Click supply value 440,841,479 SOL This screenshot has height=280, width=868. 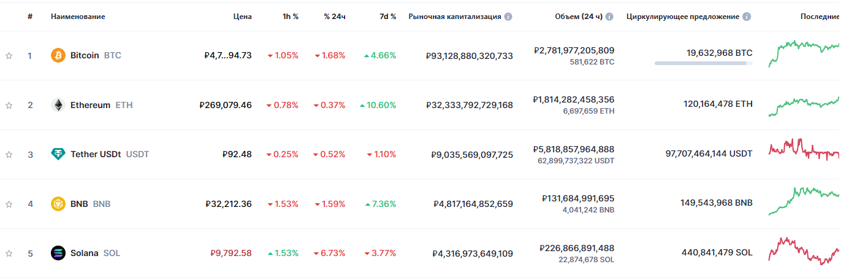coord(717,252)
